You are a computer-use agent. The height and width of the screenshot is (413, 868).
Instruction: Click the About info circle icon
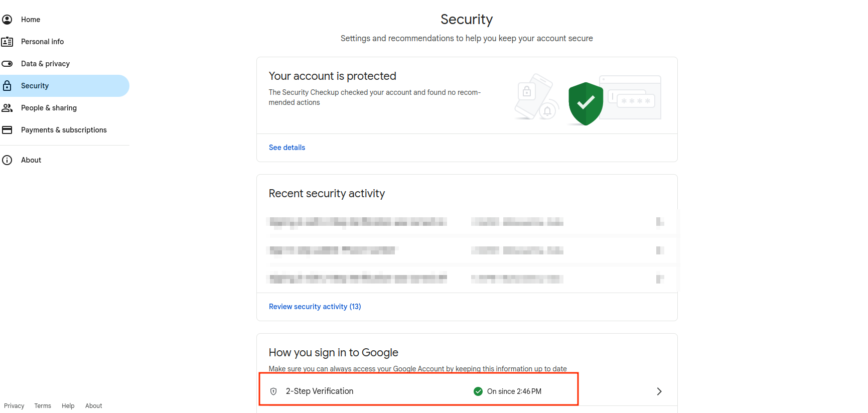pos(7,160)
